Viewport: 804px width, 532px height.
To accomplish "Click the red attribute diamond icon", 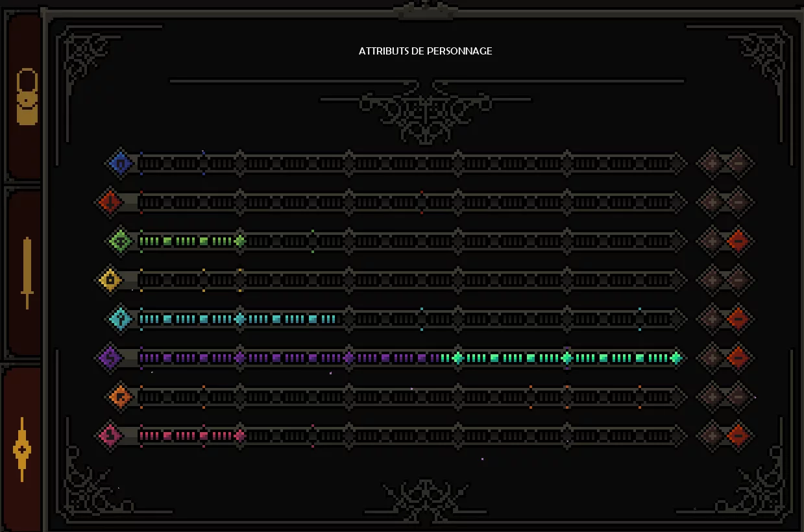I will point(110,202).
